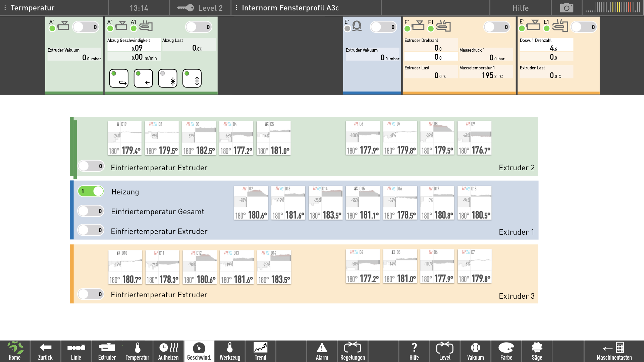This screenshot has height=362, width=644.
Task: Open Extruder 3 zone D11 178.3° tile
Action: coord(162,267)
